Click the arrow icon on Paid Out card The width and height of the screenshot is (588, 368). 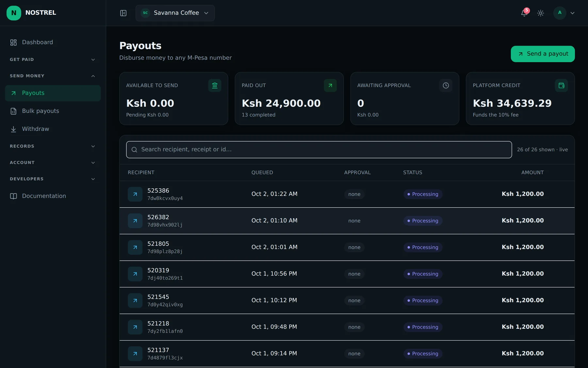(330, 85)
